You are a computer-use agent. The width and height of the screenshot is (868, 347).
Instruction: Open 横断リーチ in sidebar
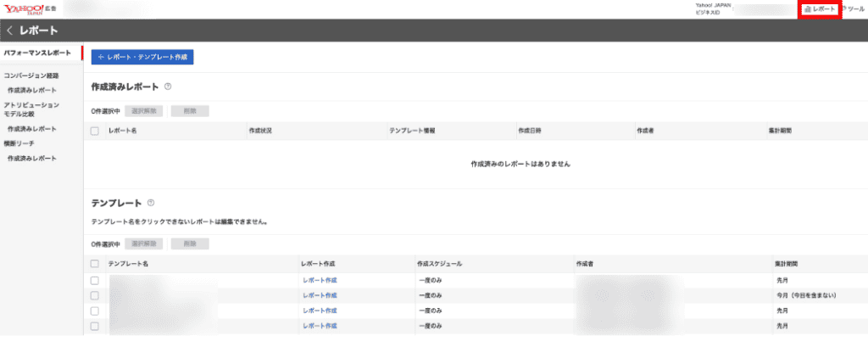[19, 143]
